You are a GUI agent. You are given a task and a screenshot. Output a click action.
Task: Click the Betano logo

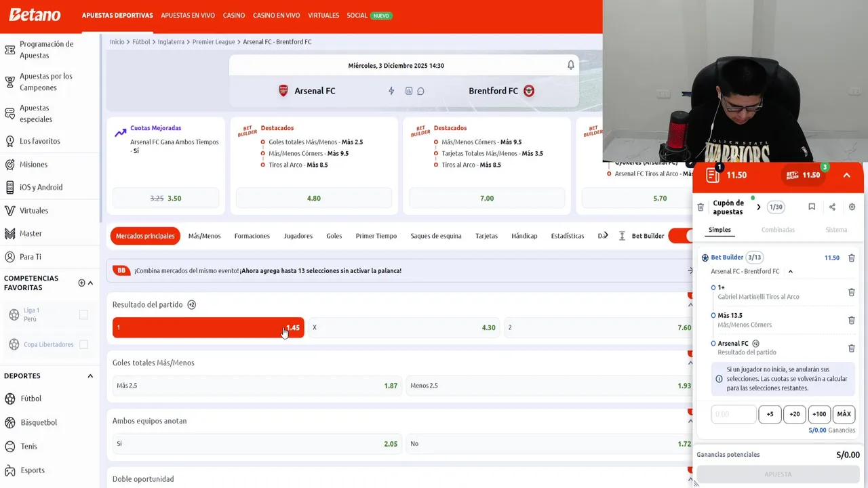click(35, 15)
